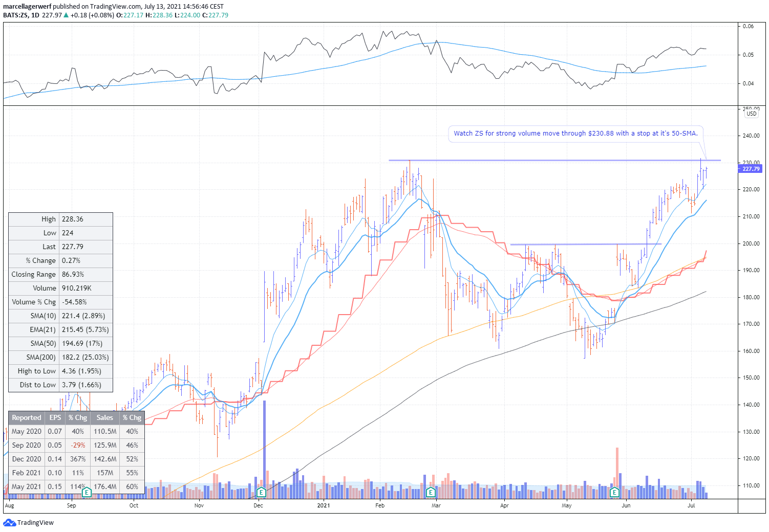This screenshot has height=532, width=769.
Task: Click the Nov label on time axis
Action: (199, 505)
